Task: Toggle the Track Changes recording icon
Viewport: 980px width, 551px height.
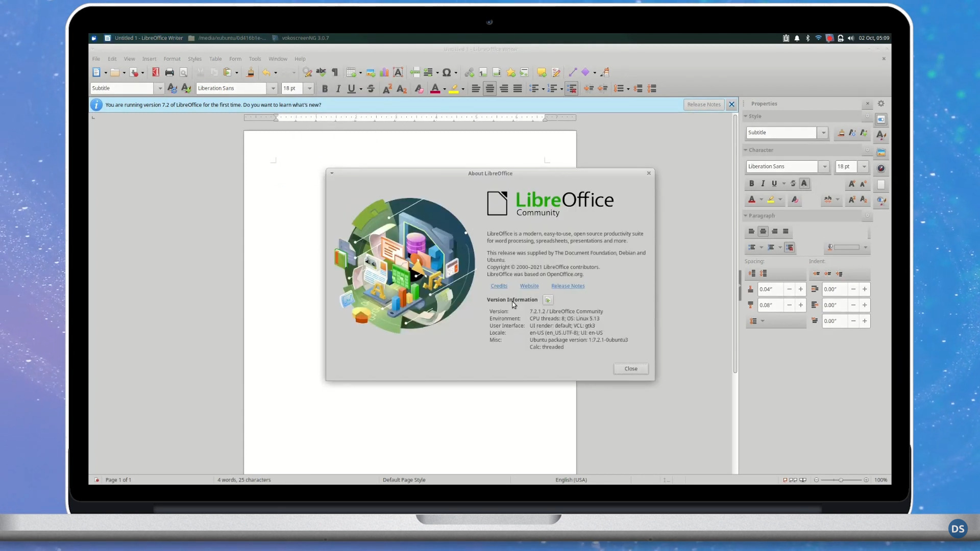Action: (556, 72)
